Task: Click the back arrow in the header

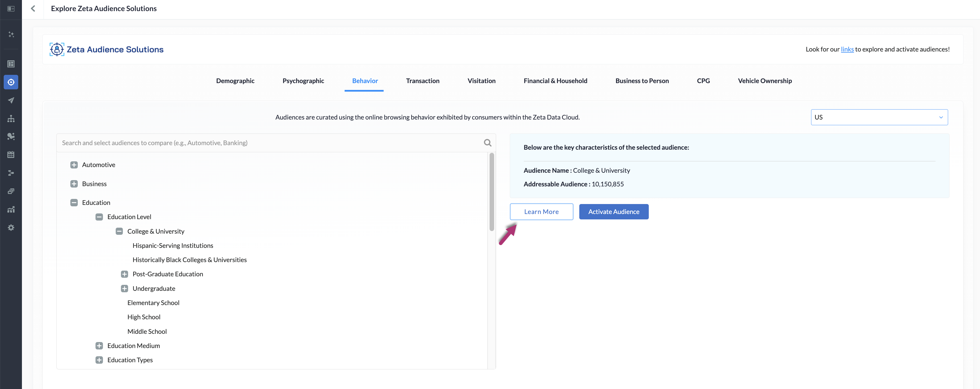Action: (33, 8)
